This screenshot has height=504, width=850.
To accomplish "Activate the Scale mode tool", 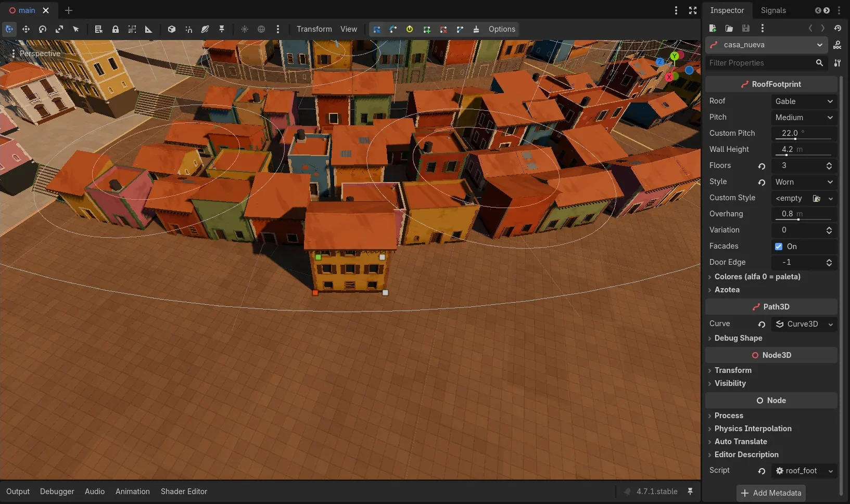I will point(59,29).
